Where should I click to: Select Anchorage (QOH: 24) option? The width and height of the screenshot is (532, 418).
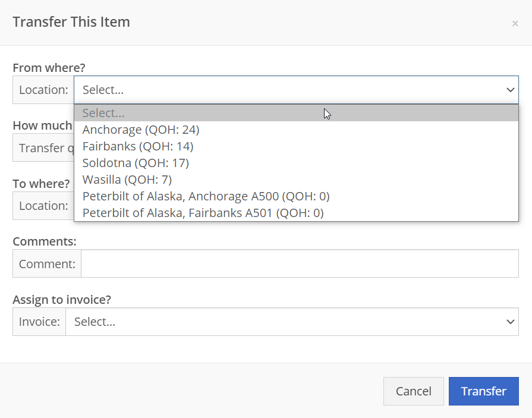pyautogui.click(x=296, y=130)
